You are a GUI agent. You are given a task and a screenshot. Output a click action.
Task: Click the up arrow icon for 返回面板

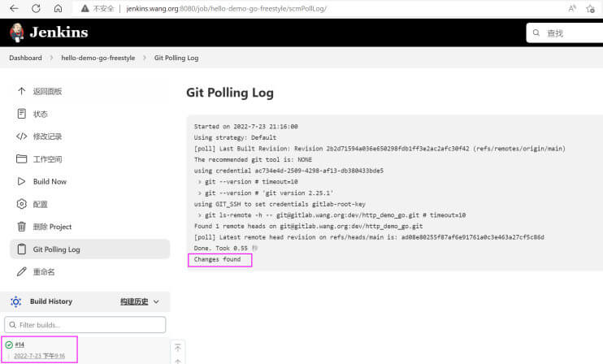click(x=21, y=91)
